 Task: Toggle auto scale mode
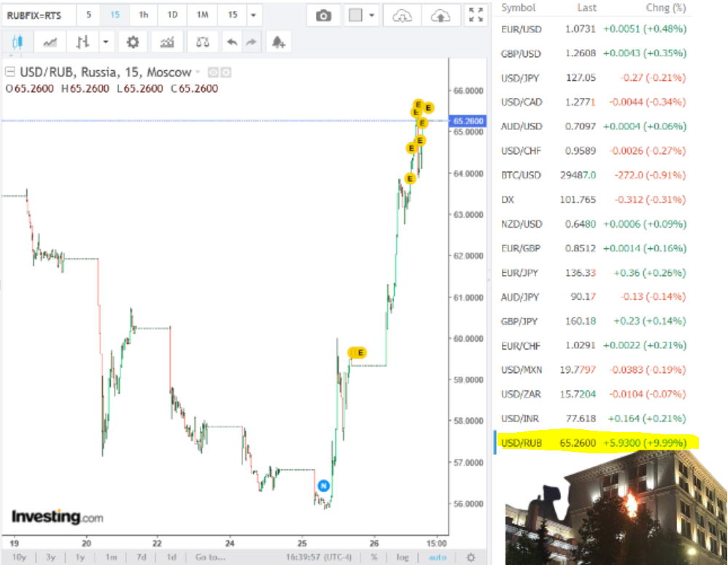click(x=438, y=557)
